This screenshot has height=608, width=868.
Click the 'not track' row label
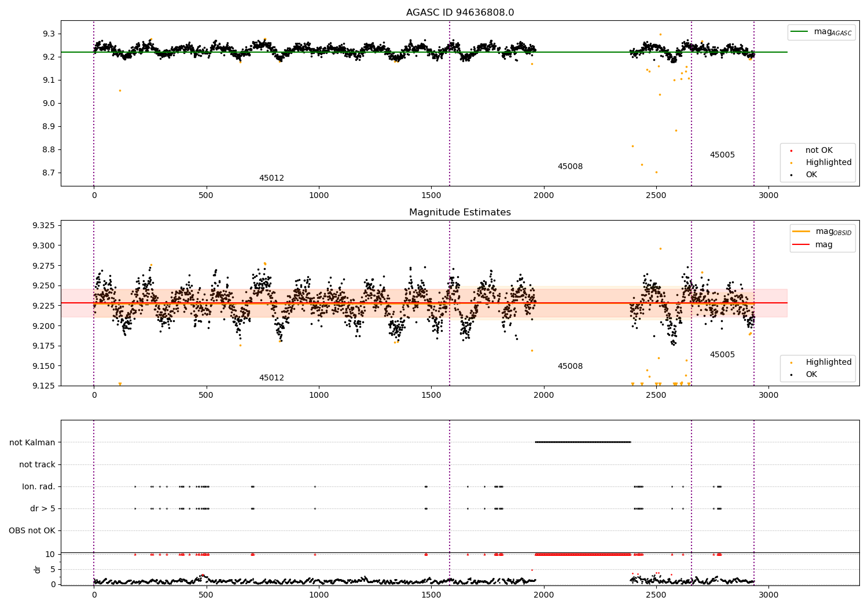pyautogui.click(x=37, y=464)
